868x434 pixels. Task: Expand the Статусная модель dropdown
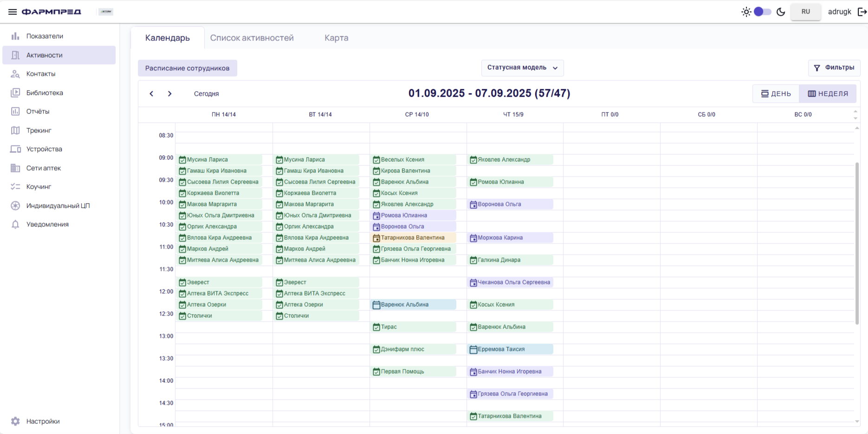[522, 68]
